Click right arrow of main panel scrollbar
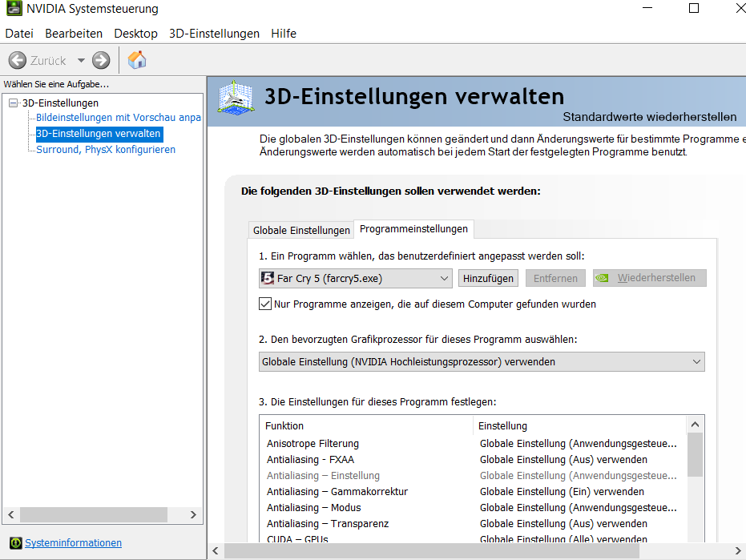Image resolution: width=746 pixels, height=560 pixels. [x=738, y=551]
